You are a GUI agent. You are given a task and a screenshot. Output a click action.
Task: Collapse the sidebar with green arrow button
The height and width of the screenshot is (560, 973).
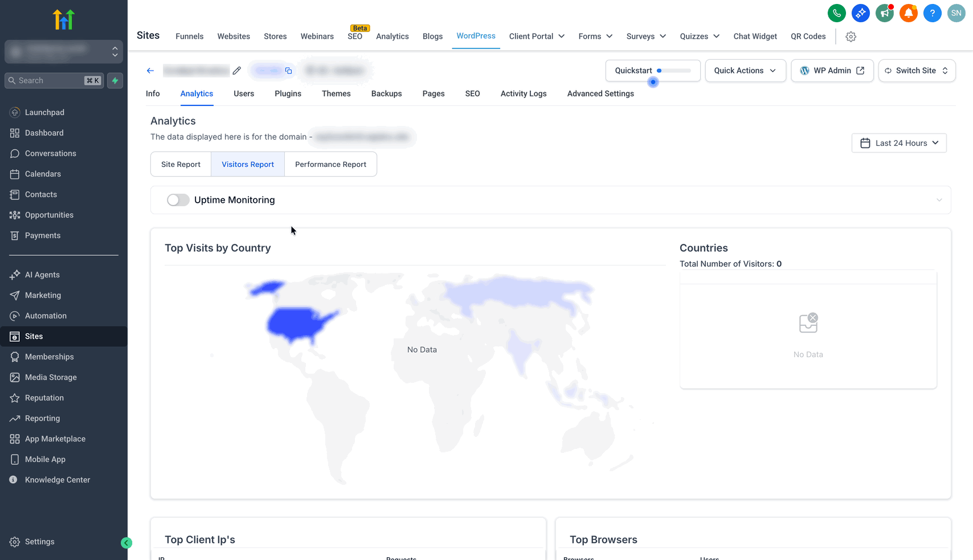click(x=126, y=543)
